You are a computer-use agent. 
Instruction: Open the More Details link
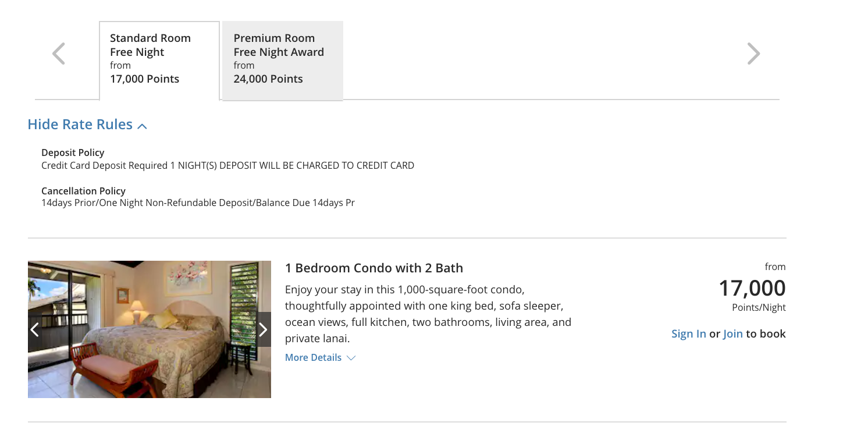(x=313, y=357)
